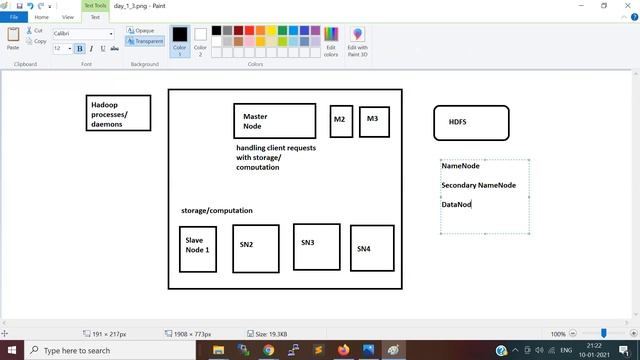Click the HDFS rounded box label
The image size is (640, 360).
tap(458, 122)
